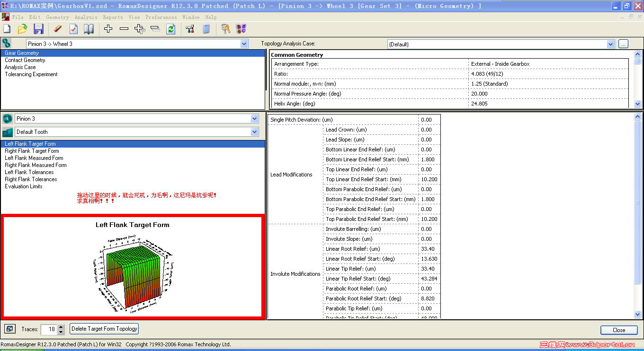Click the hammer-shaped analysis toolbar icon
Image resolution: width=644 pixels, height=351 pixels.
[190, 29]
